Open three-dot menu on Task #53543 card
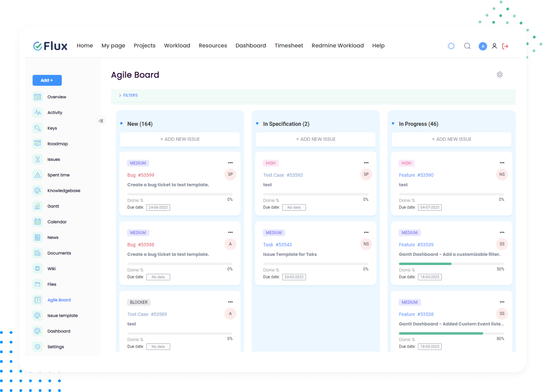 point(366,232)
